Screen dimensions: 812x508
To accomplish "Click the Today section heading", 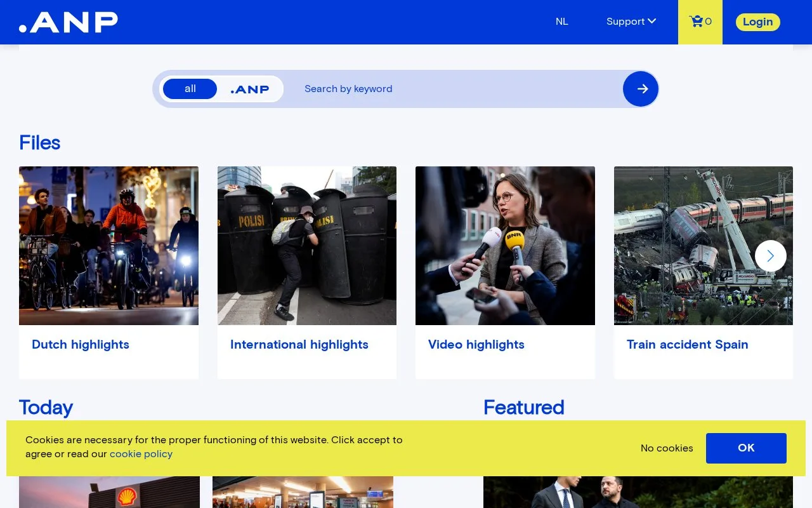I will pos(46,408).
